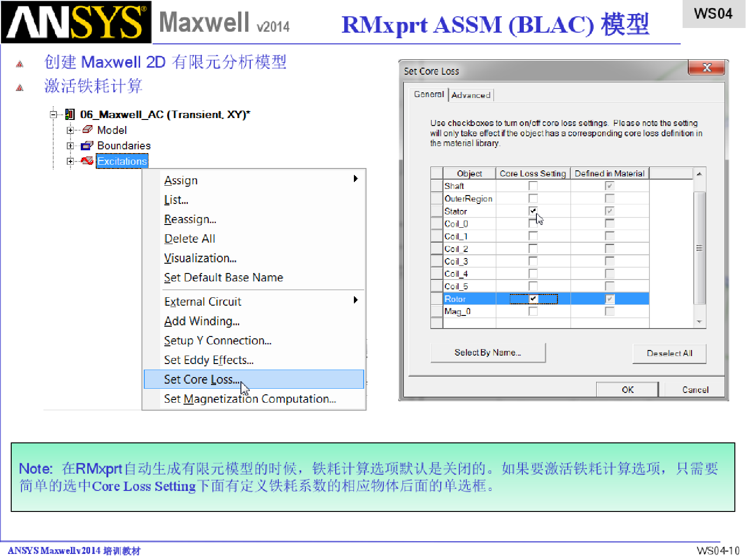Select the Rotor row name

pos(455,299)
